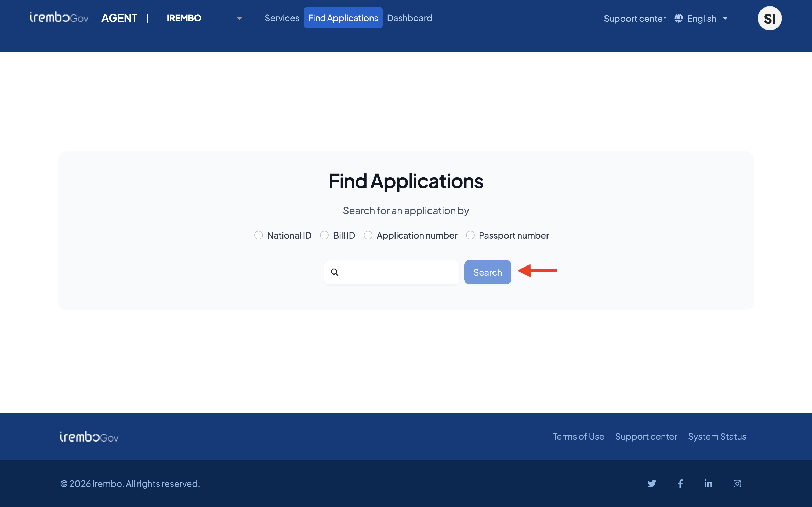Choose Passport number search option
This screenshot has width=812, height=507.
tap(470, 235)
